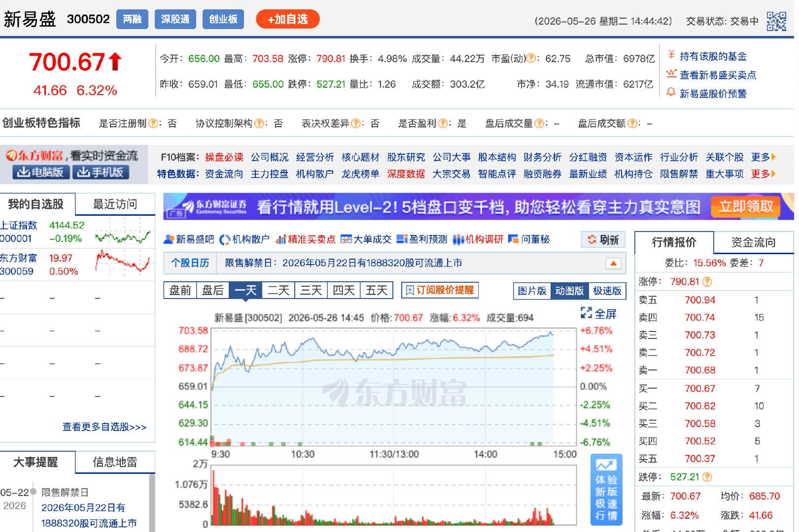The width and height of the screenshot is (799, 532).
Task: Open the QR code icon
Action: pos(776,21)
